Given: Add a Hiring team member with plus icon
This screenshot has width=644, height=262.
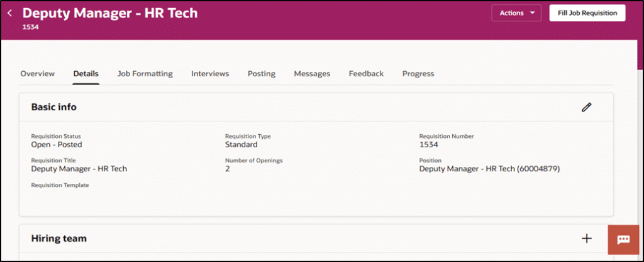Looking at the screenshot, I should point(586,238).
